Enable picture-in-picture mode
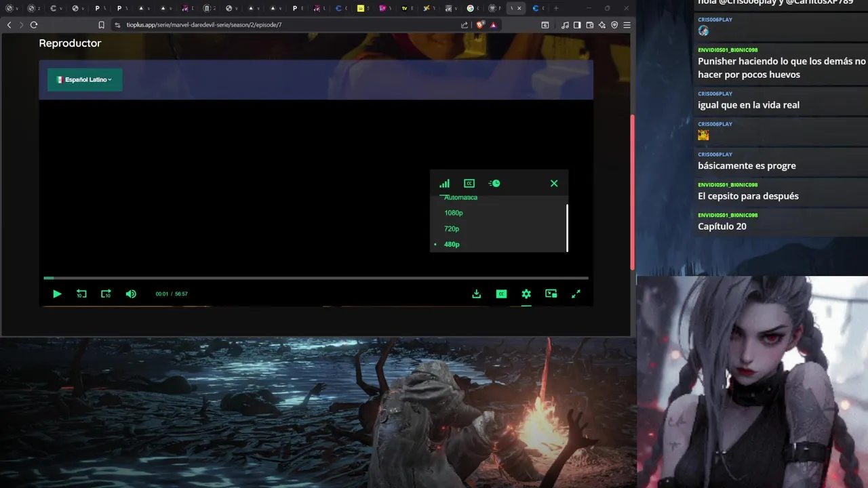Screen dimensions: 868x488 click(x=551, y=293)
